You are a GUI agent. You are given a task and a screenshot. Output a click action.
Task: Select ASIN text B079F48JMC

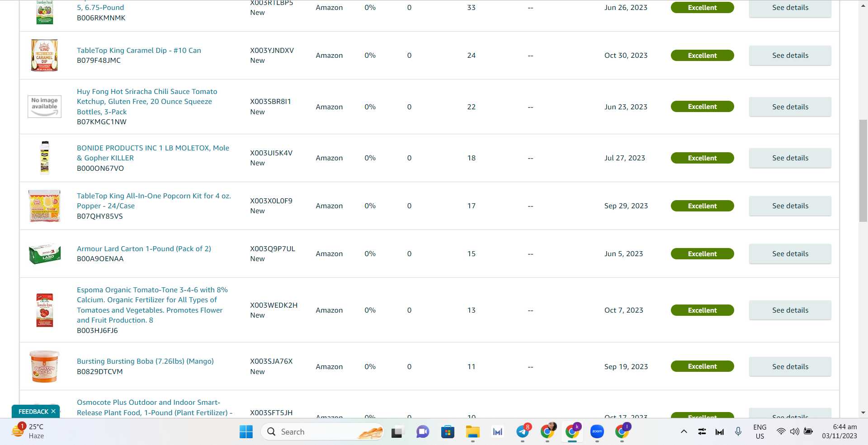coord(99,60)
